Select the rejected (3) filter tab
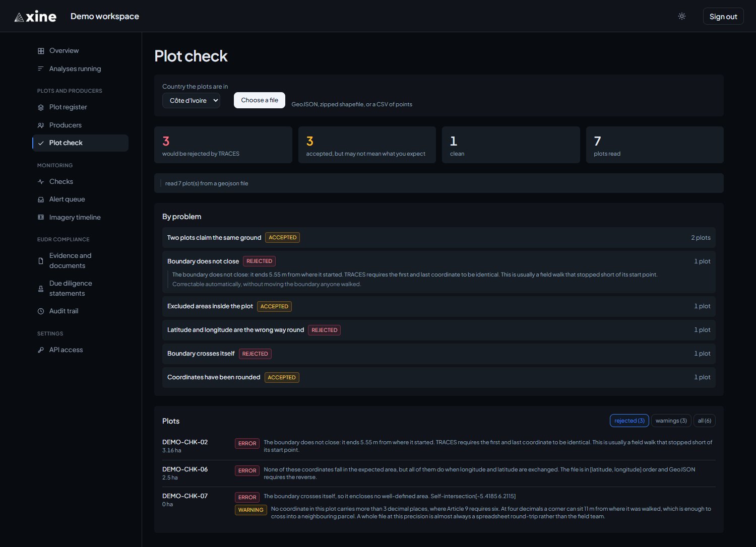Viewport: 756px width, 547px height. [x=629, y=421]
